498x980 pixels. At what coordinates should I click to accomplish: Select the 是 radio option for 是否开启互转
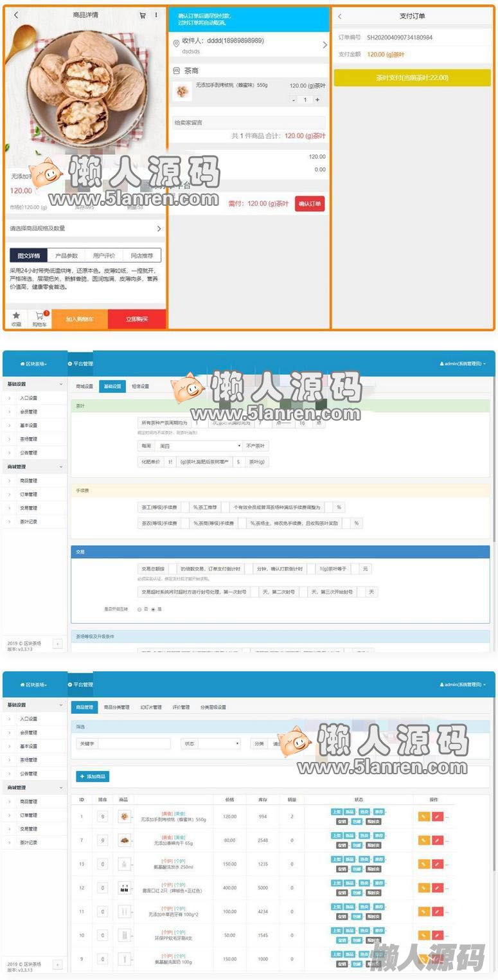[x=153, y=610]
